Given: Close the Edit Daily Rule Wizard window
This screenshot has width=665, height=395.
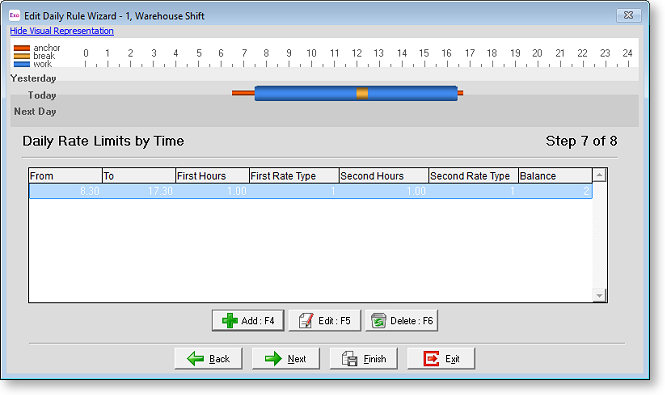Looking at the screenshot, I should pos(629,15).
